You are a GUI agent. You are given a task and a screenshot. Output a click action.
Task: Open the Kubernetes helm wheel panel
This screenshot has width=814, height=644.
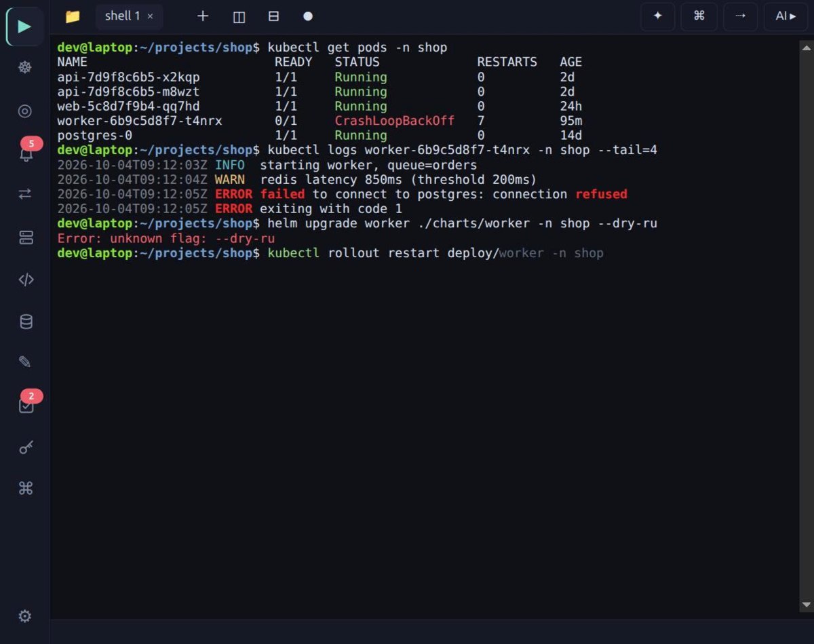25,68
